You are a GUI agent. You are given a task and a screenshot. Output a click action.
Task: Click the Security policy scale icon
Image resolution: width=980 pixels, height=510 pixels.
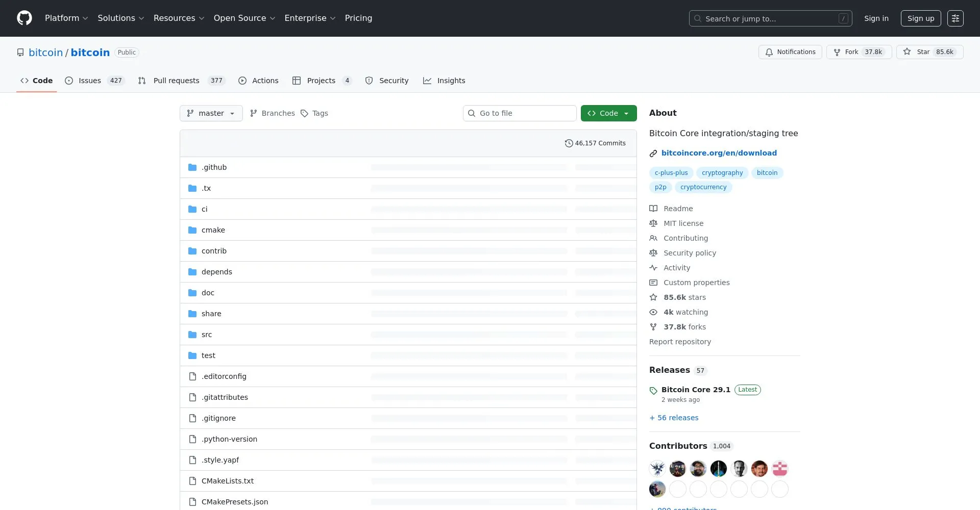[x=653, y=253]
